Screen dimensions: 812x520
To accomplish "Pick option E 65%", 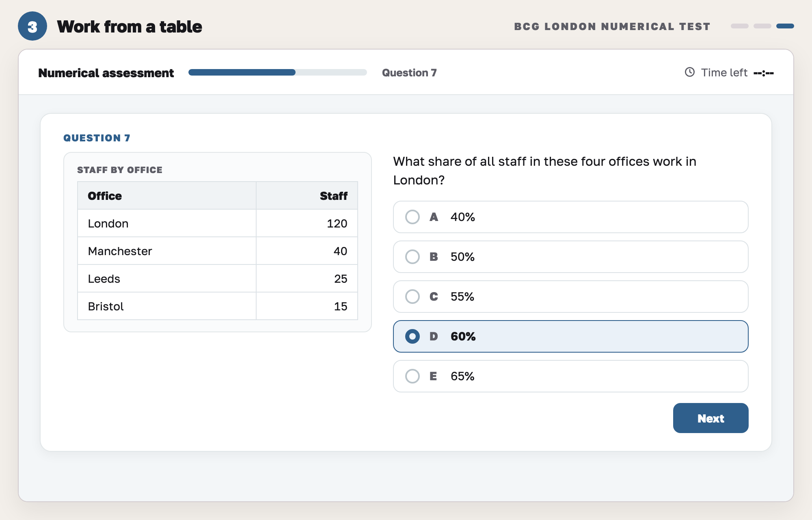I will [570, 376].
